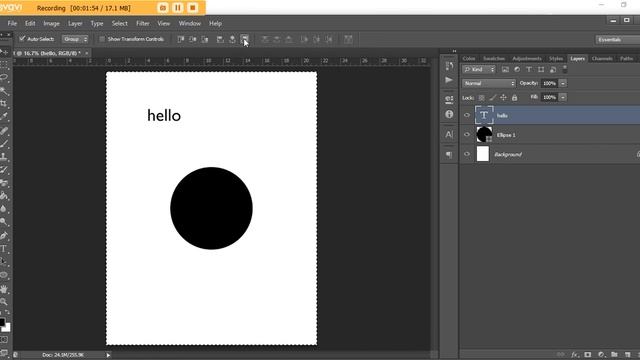Select the Brush tool

4,144
